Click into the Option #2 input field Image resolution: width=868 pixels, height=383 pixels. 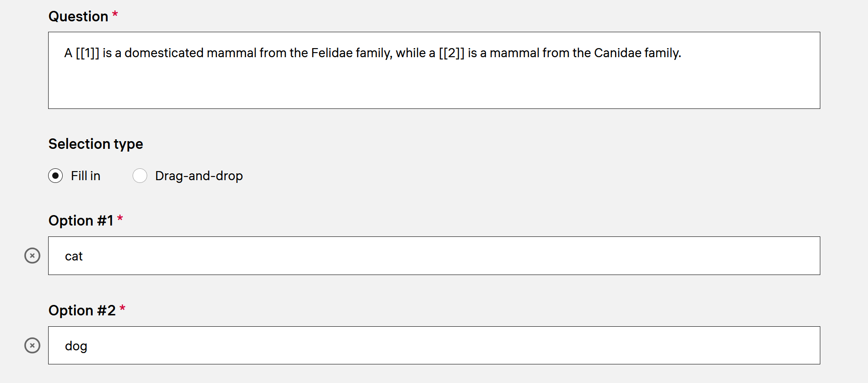tap(434, 345)
